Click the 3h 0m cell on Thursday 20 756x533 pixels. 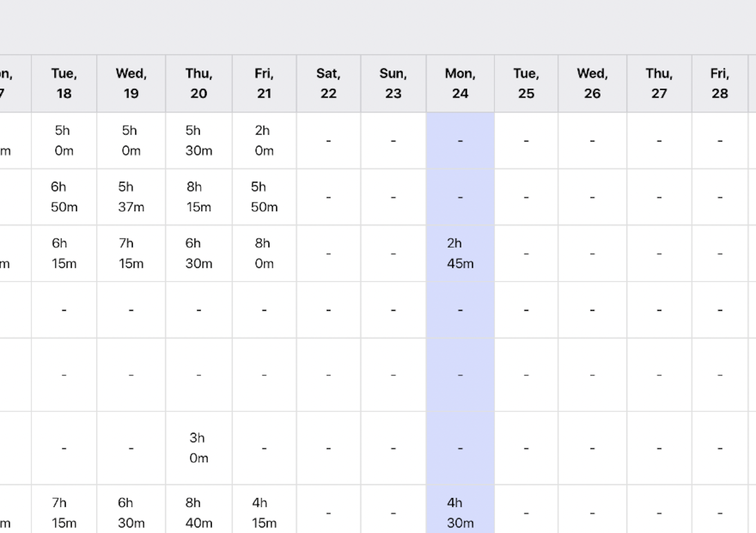[x=199, y=448]
